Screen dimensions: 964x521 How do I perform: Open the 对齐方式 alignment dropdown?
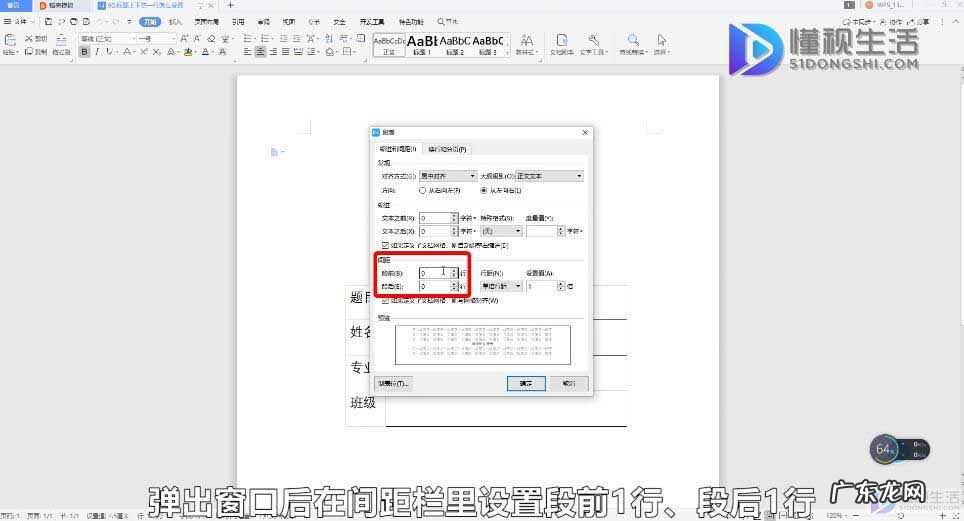point(448,176)
